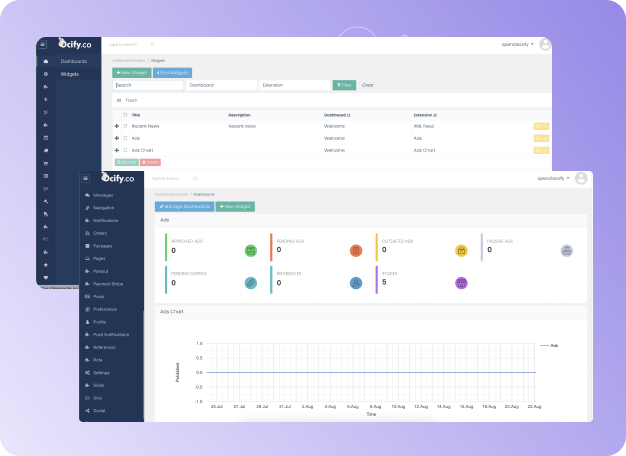Open the Extension filter dropdown field
This screenshot has height=456, width=626.
tap(293, 86)
